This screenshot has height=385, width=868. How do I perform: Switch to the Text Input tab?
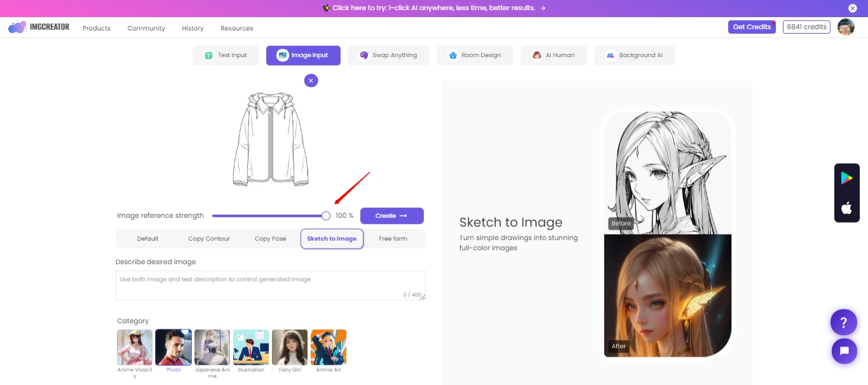pyautogui.click(x=226, y=55)
